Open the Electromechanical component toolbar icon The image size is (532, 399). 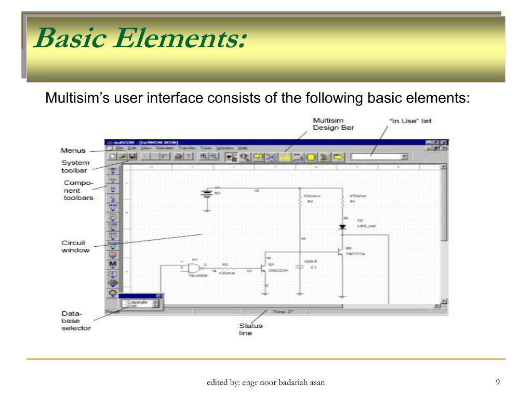[x=113, y=293]
